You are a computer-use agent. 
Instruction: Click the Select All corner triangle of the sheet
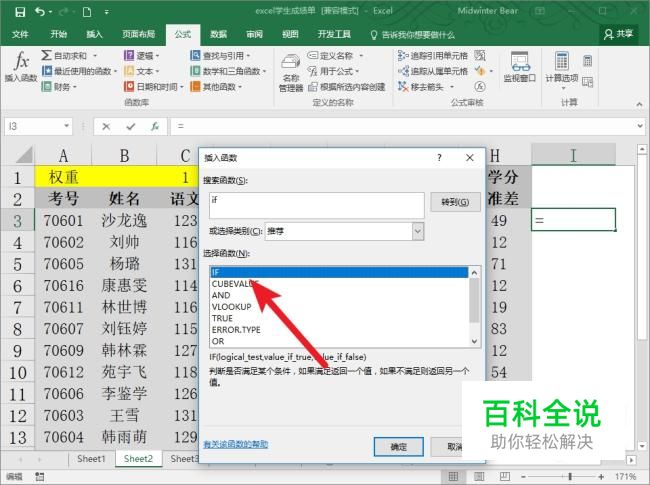click(x=24, y=155)
